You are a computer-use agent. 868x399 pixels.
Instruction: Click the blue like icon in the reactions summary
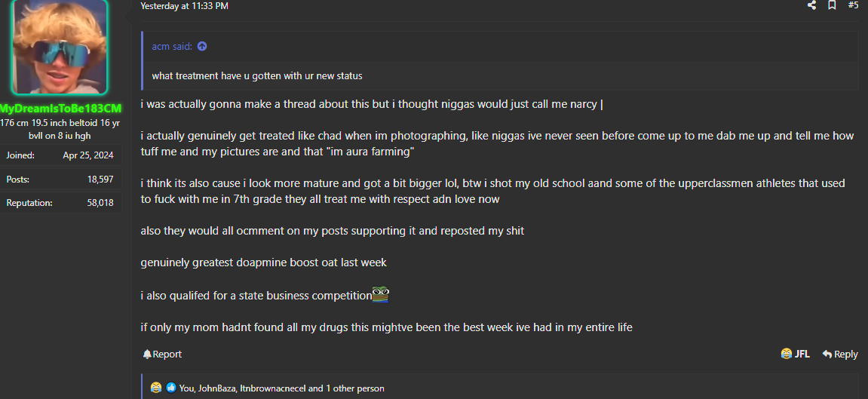[170, 388]
